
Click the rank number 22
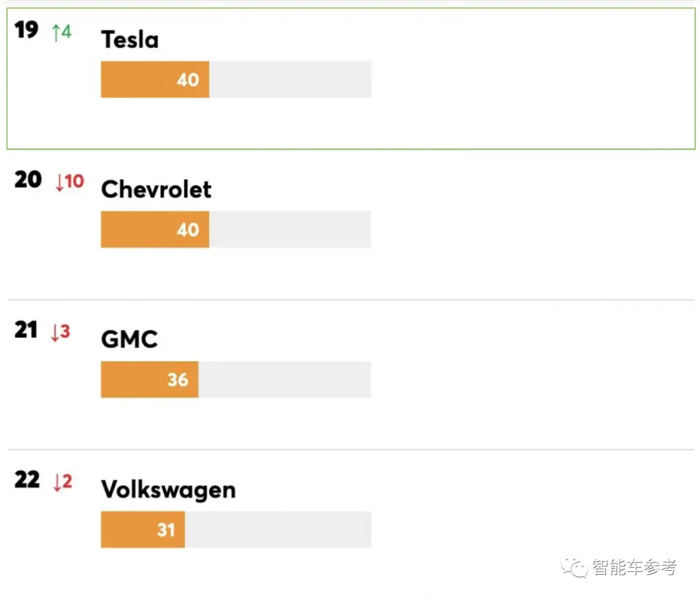pyautogui.click(x=27, y=480)
